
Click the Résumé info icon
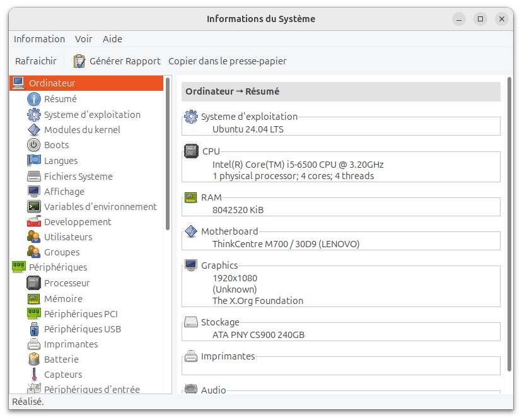pos(33,99)
